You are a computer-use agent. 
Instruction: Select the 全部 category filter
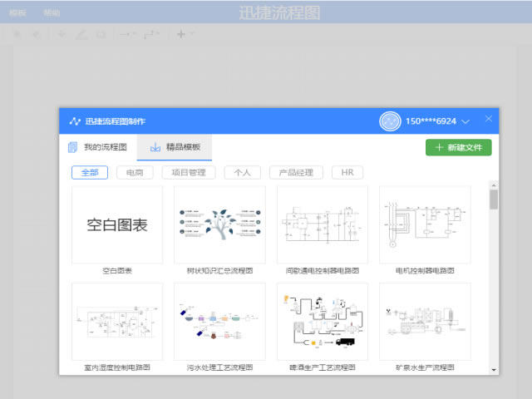click(x=90, y=172)
